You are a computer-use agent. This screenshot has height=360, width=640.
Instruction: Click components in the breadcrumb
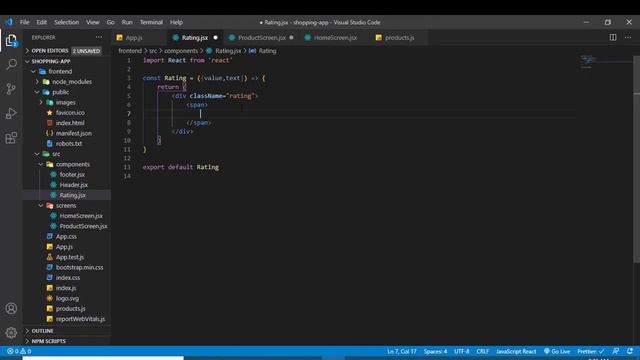[181, 51]
